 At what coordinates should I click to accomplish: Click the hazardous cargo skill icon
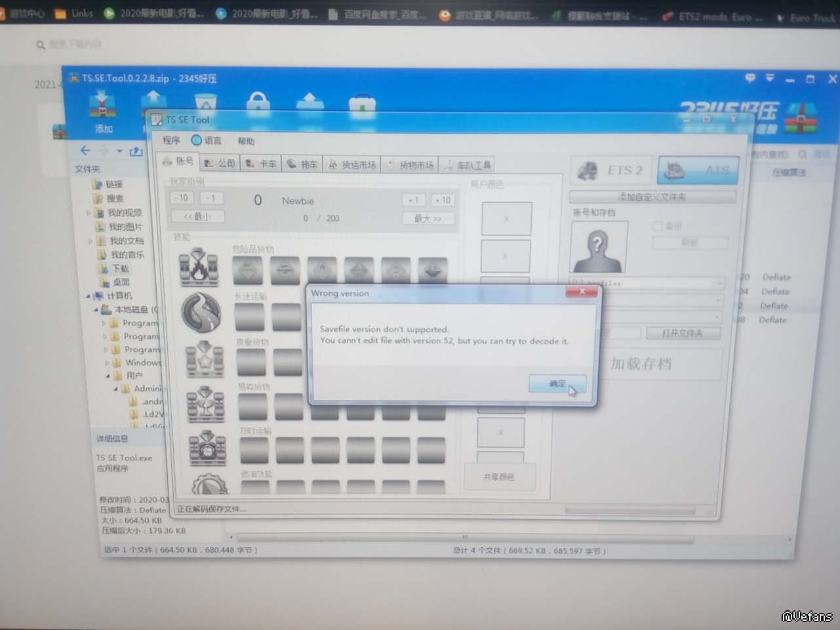(199, 267)
